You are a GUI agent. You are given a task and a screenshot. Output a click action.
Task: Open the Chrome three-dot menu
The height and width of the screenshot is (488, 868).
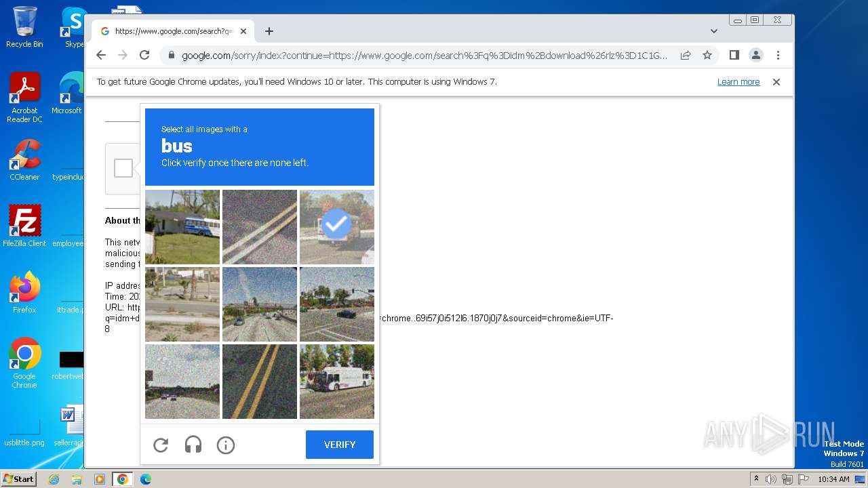[x=778, y=55]
